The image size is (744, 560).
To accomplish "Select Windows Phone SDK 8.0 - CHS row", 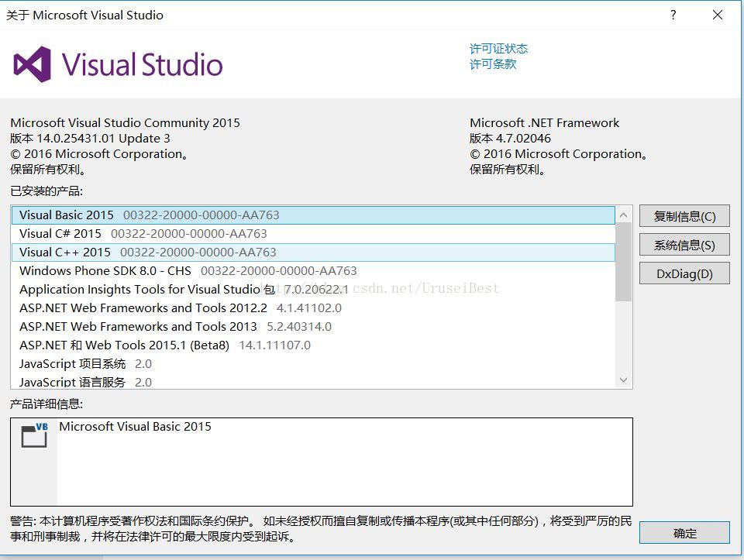I will [x=313, y=271].
